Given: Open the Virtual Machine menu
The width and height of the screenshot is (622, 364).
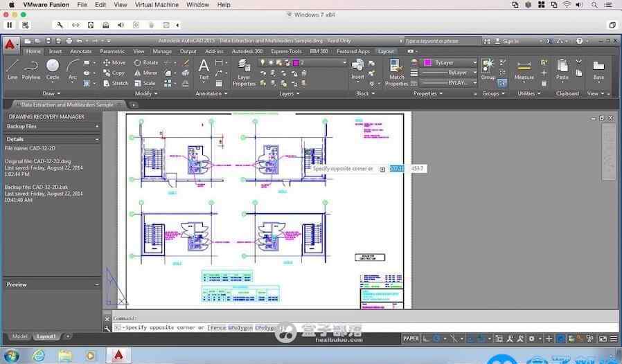Looking at the screenshot, I should 157,5.
